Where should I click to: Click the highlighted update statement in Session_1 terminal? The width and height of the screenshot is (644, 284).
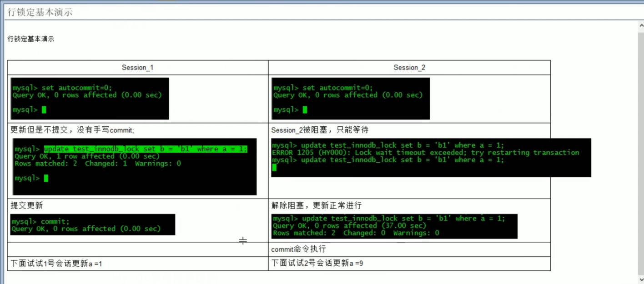[146, 149]
